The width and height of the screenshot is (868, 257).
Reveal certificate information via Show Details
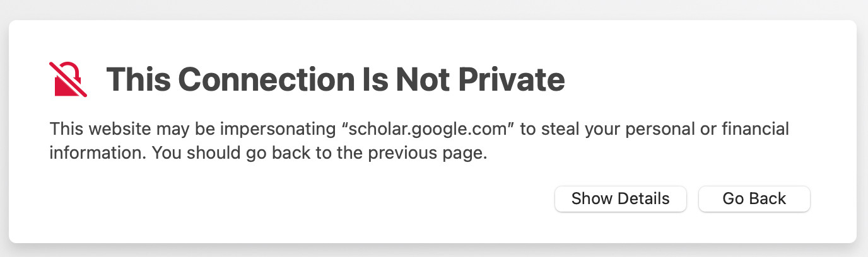coord(620,199)
